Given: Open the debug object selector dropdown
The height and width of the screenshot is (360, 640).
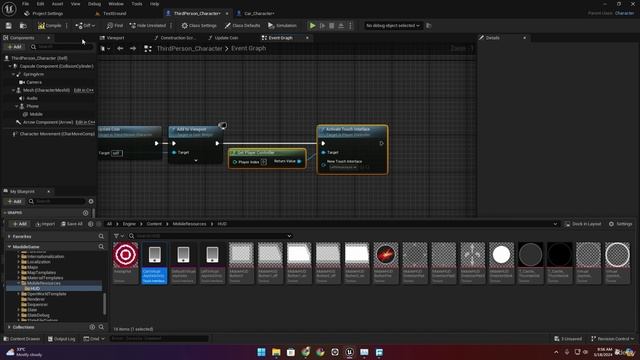Looking at the screenshot, I should [393, 26].
